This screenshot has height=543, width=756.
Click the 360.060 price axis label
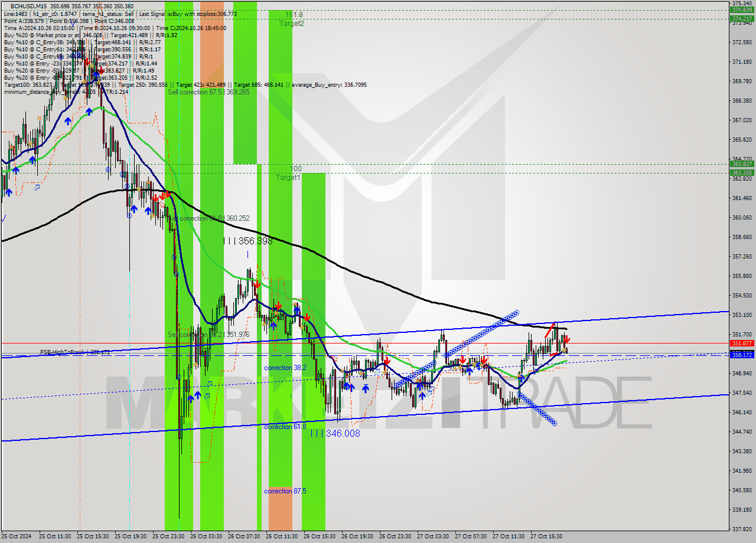[742, 217]
